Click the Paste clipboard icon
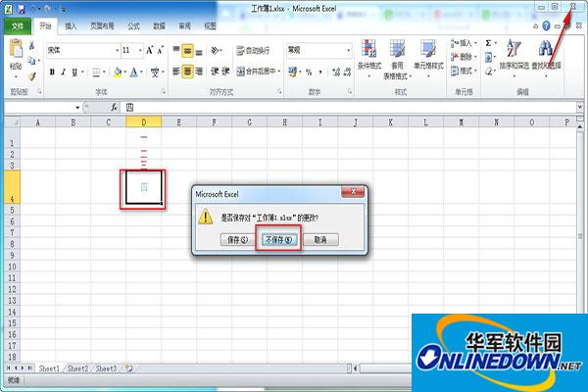The image size is (588, 392). (x=16, y=49)
